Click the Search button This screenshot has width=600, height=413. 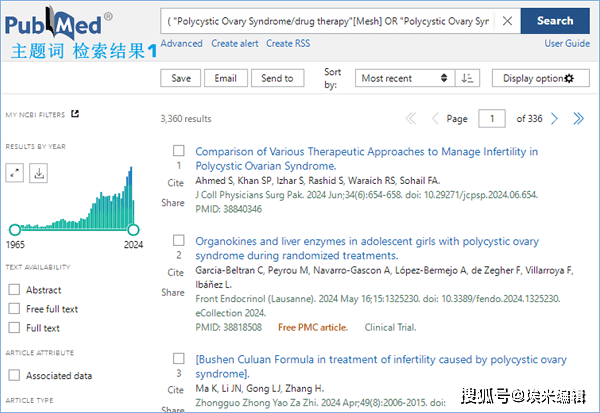pos(555,21)
